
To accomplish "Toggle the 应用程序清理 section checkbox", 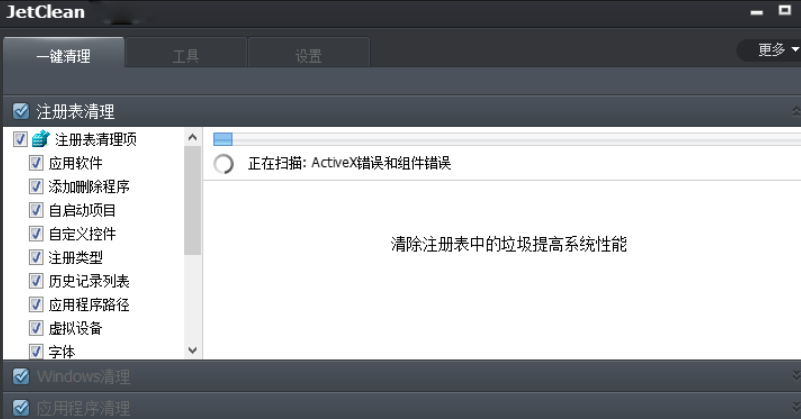I will [21, 408].
